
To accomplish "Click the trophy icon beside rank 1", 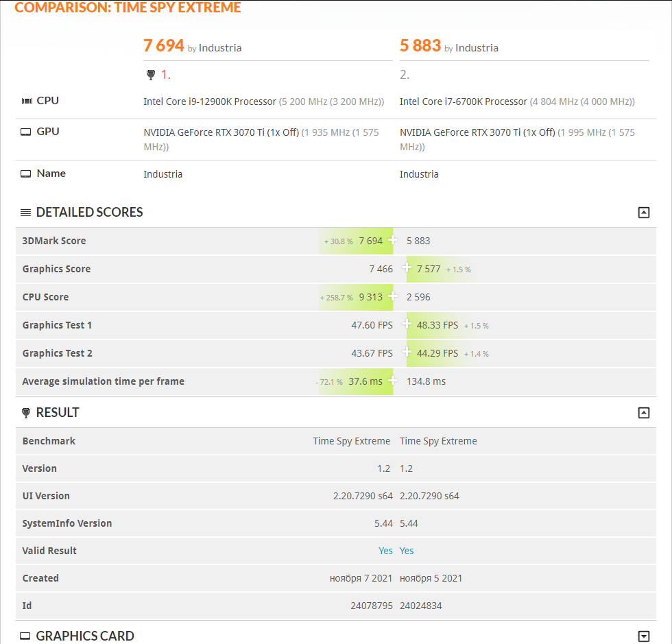I will pyautogui.click(x=150, y=75).
